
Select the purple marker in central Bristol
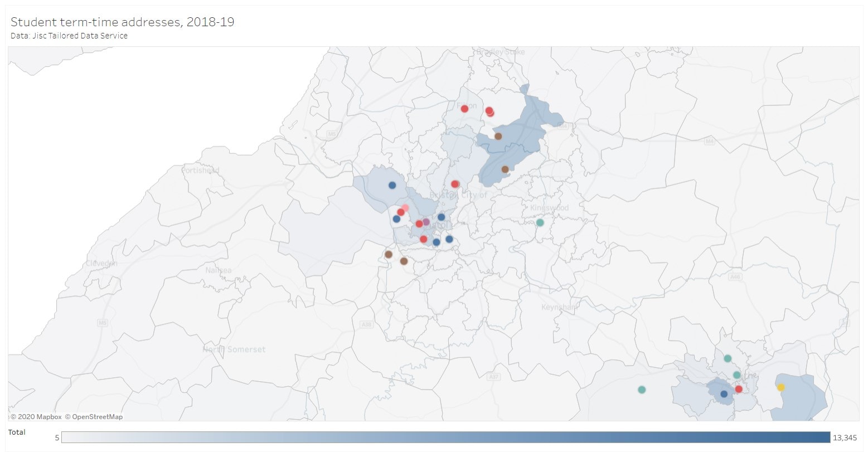[426, 222]
